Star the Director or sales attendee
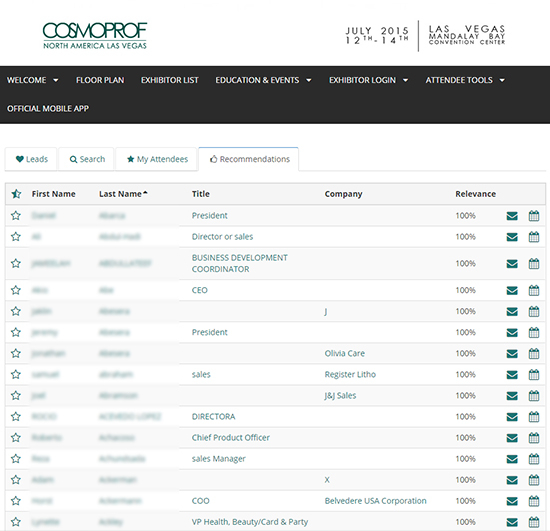550x531 pixels. pyautogui.click(x=16, y=236)
